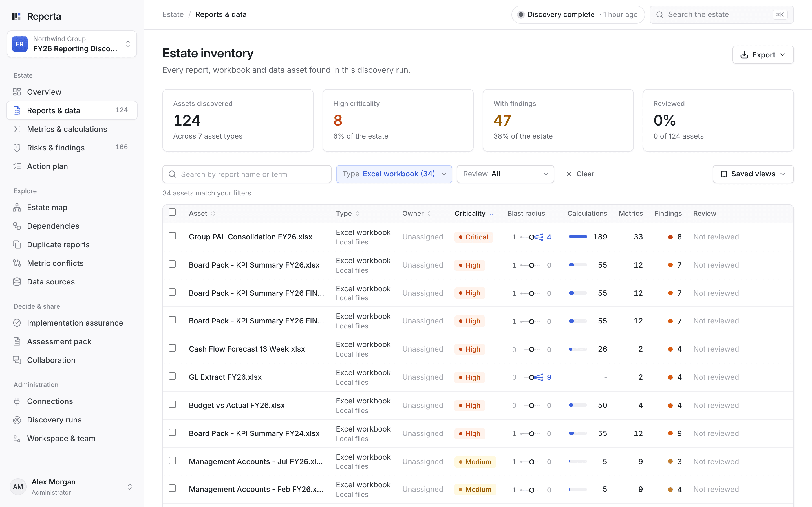Click the Data sources database icon
Image resolution: width=812 pixels, height=507 pixels.
[x=17, y=282]
